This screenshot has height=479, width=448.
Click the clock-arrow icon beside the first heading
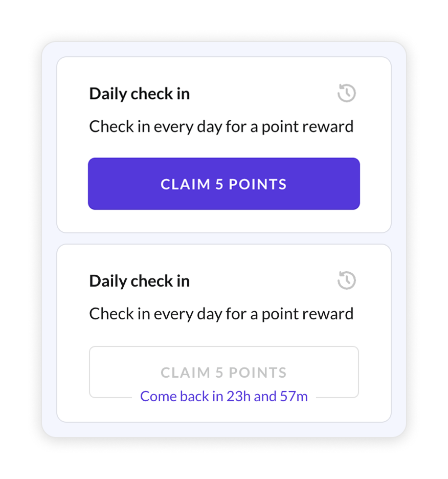(347, 94)
